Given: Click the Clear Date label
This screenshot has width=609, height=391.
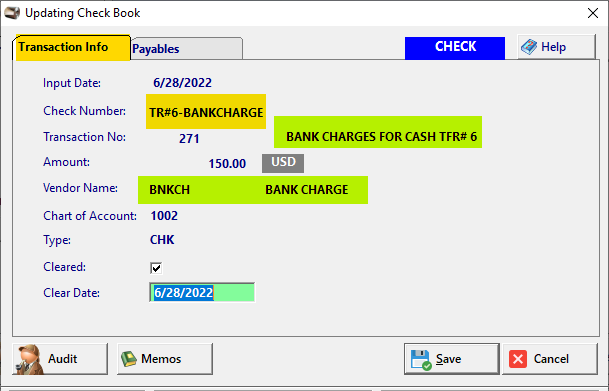Looking at the screenshot, I should [71, 293].
